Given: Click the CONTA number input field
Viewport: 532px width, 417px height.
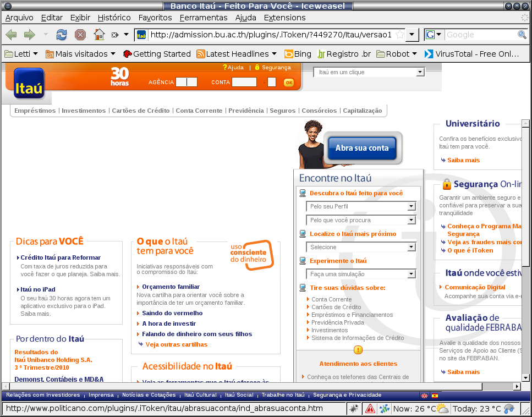Looking at the screenshot, I should coord(244,82).
